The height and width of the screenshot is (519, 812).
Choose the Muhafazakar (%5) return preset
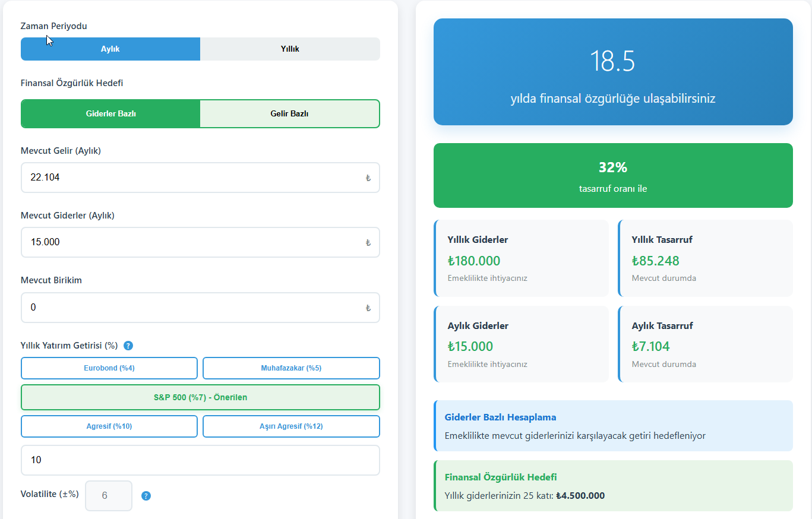[x=291, y=368]
